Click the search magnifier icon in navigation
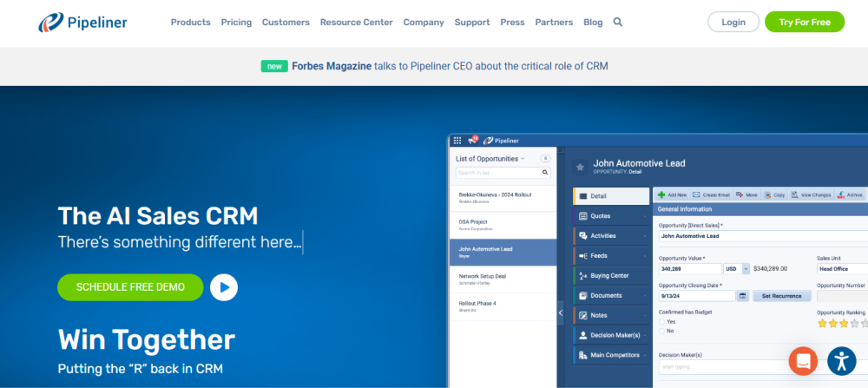868x388 pixels. click(x=618, y=23)
